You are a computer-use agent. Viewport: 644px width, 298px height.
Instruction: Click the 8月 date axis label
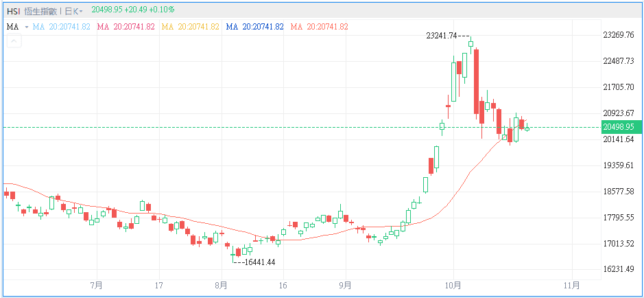(222, 284)
